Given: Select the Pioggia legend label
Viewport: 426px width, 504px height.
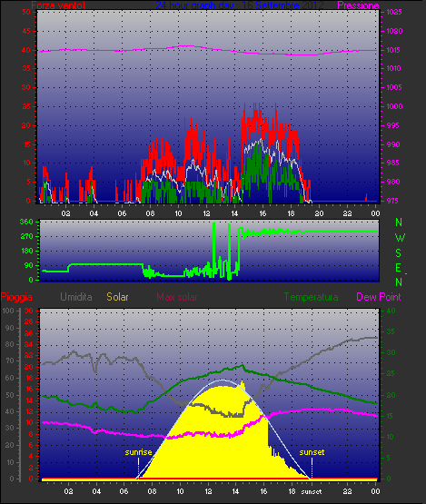Looking at the screenshot, I should pos(16,297).
